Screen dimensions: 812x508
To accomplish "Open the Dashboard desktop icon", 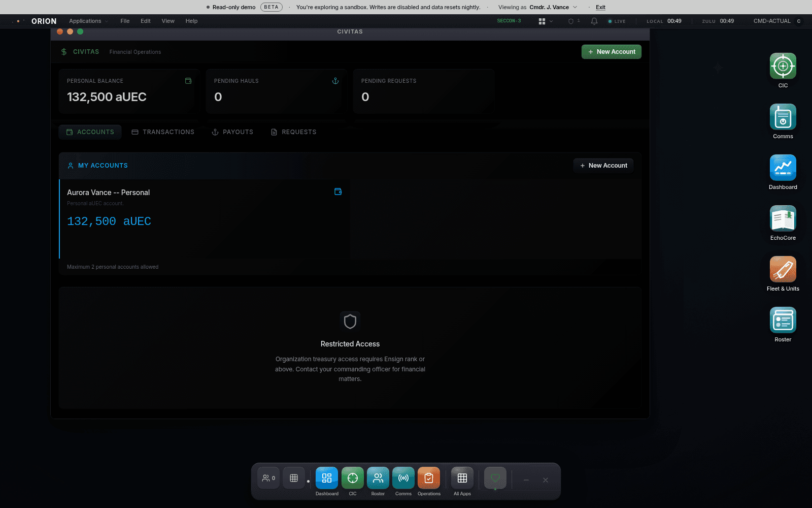I will coord(783,168).
